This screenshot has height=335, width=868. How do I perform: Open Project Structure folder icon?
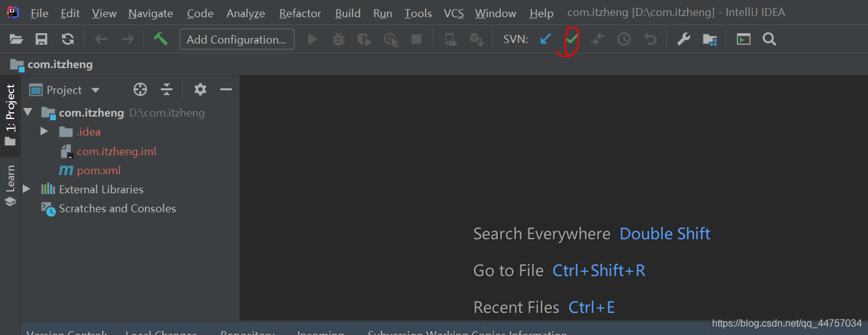[710, 40]
